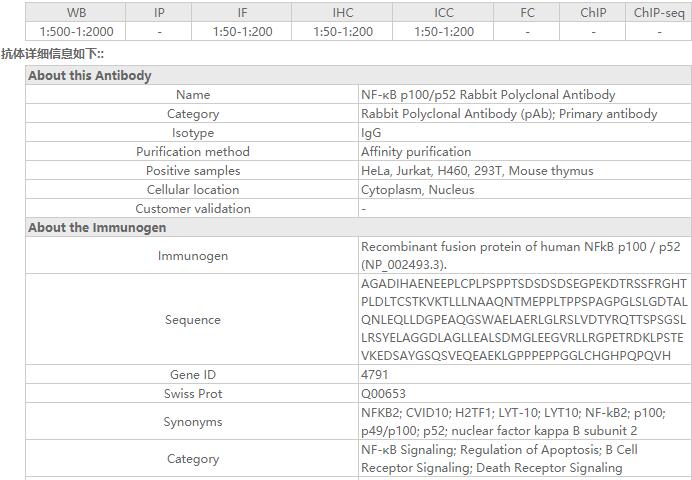Click the About this Antibody section header

pyautogui.click(x=90, y=76)
